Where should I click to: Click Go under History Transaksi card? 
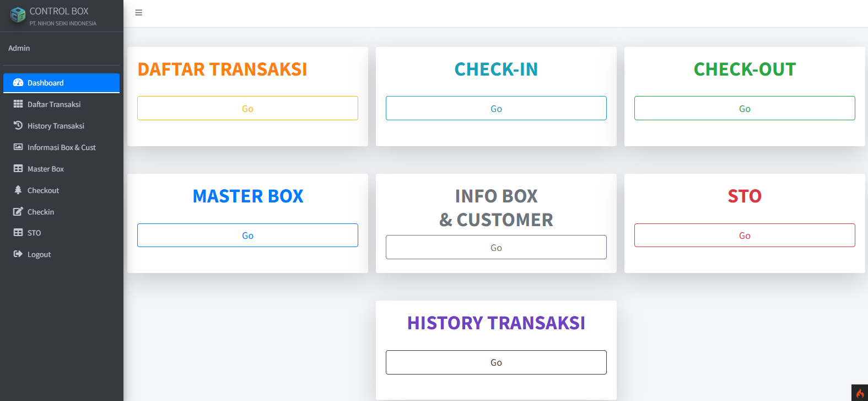pos(496,362)
